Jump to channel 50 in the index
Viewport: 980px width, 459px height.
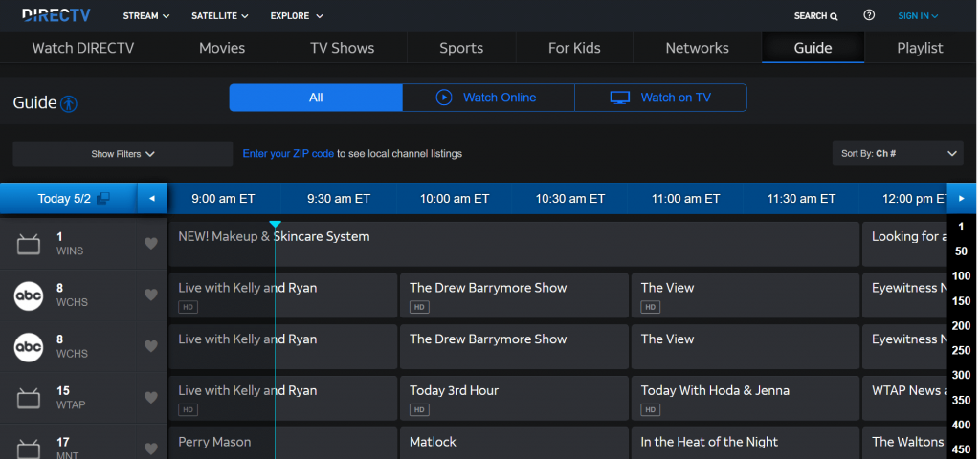pyautogui.click(x=961, y=251)
